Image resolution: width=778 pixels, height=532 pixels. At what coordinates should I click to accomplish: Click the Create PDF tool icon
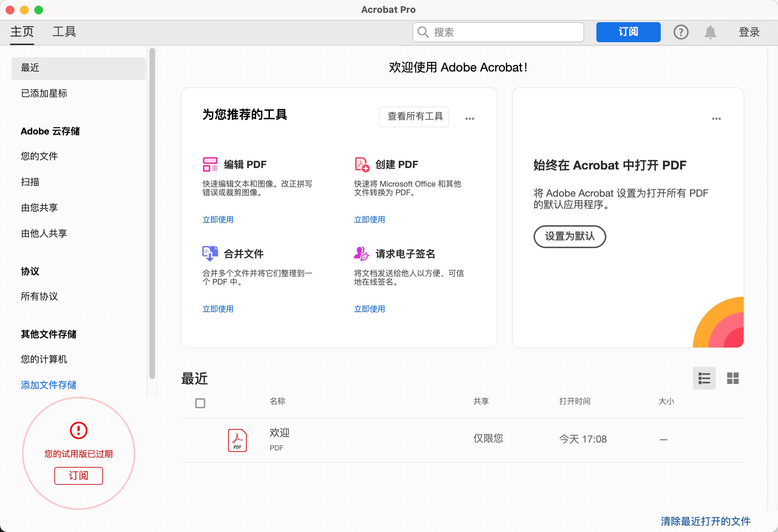tap(362, 164)
